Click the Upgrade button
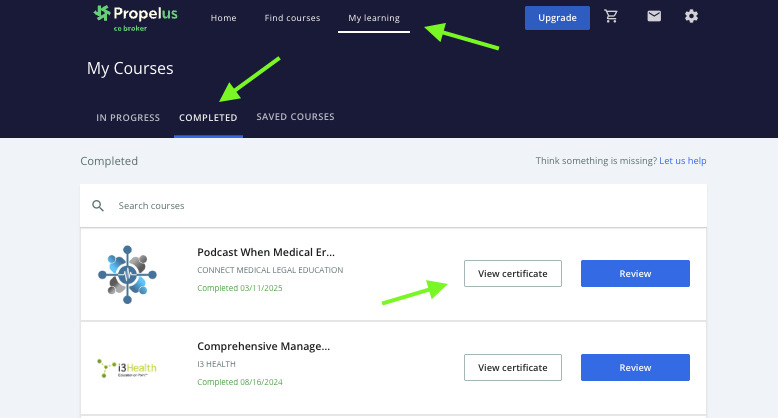778x418 pixels. click(557, 18)
